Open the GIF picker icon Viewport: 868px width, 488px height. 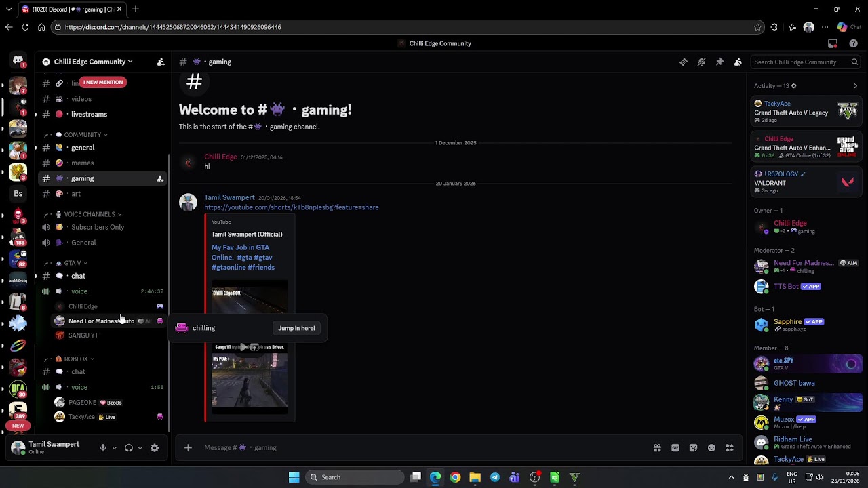(x=675, y=447)
